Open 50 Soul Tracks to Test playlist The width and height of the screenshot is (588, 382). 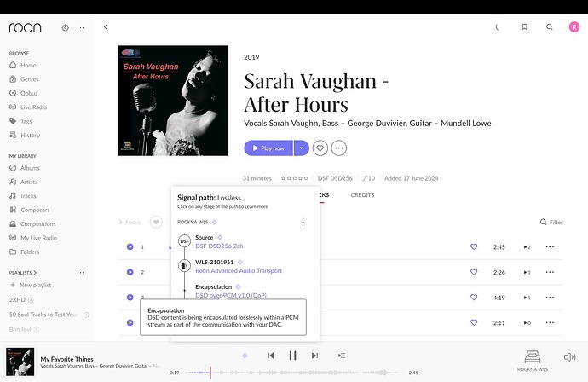pyautogui.click(x=43, y=315)
